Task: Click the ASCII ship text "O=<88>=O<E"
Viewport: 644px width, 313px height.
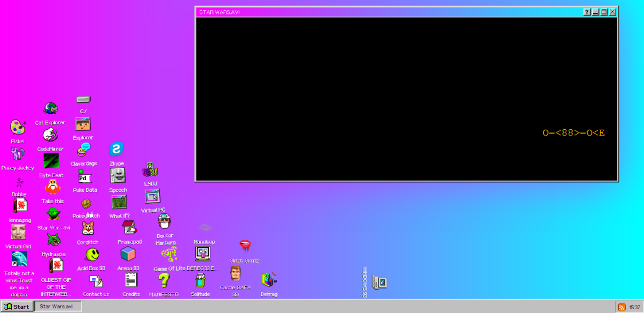Action: [574, 133]
